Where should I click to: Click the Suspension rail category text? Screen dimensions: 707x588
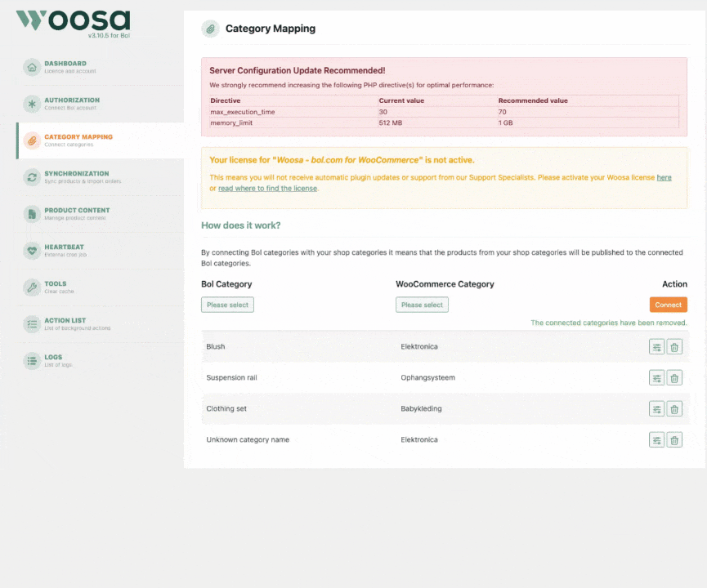pos(232,377)
